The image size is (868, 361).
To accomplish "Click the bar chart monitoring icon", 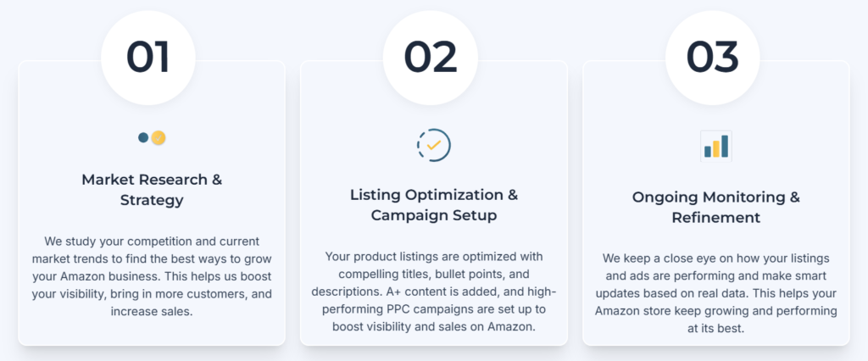I will (715, 146).
